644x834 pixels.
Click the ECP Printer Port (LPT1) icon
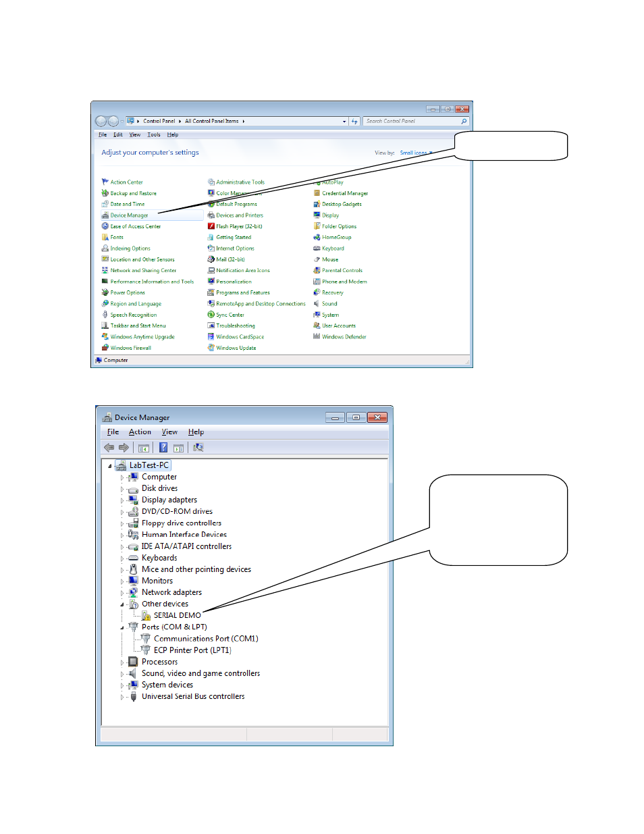point(145,650)
